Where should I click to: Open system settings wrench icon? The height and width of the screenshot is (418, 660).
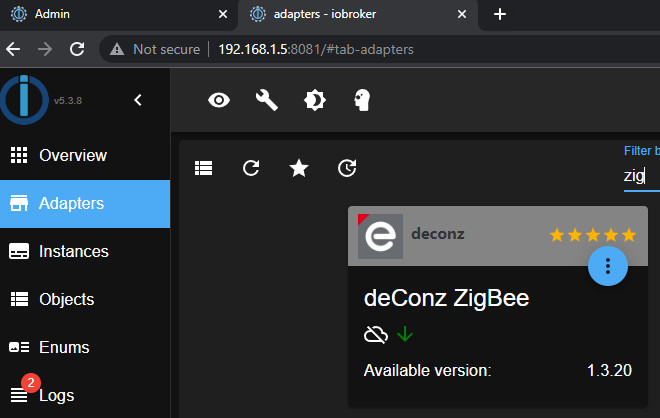[x=266, y=100]
